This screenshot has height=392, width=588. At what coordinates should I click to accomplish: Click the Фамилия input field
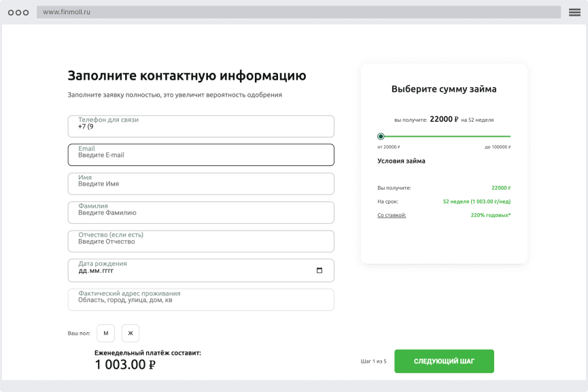pyautogui.click(x=201, y=212)
